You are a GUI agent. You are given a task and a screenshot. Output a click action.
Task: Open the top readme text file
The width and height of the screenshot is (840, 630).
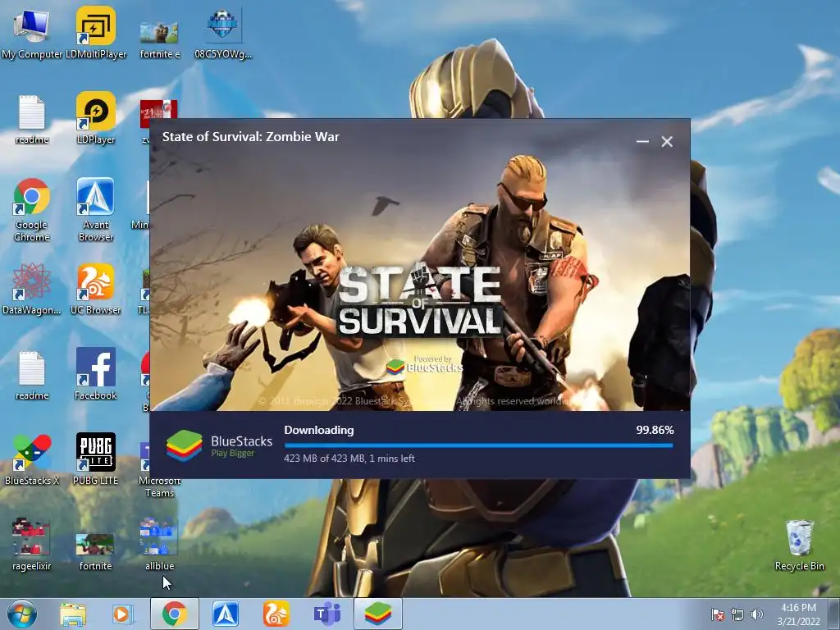click(x=32, y=119)
